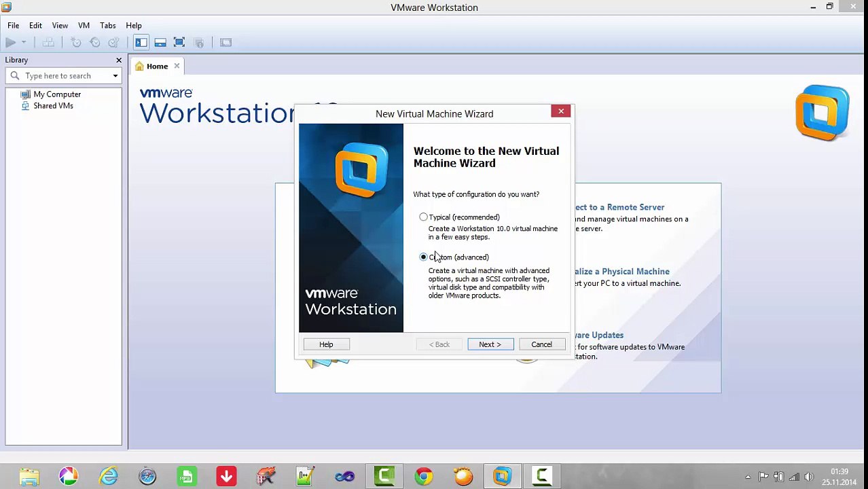Open File Explorer from the taskbar
The width and height of the screenshot is (868, 489).
point(29,476)
